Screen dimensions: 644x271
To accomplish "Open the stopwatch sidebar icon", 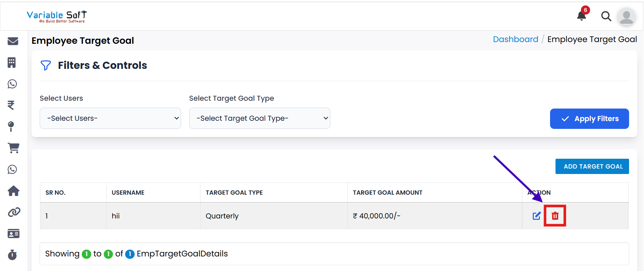I will 13,255.
